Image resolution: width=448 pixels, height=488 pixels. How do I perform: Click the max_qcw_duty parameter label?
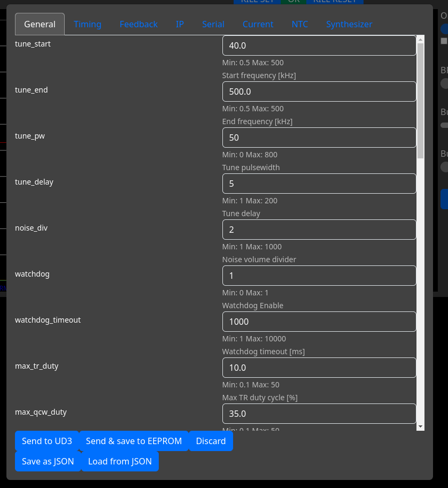coord(41,413)
